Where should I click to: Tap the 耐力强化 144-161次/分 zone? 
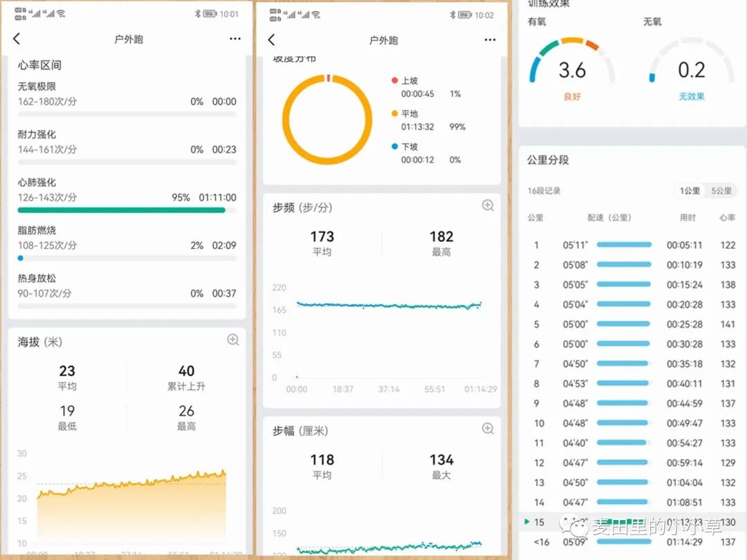127,147
